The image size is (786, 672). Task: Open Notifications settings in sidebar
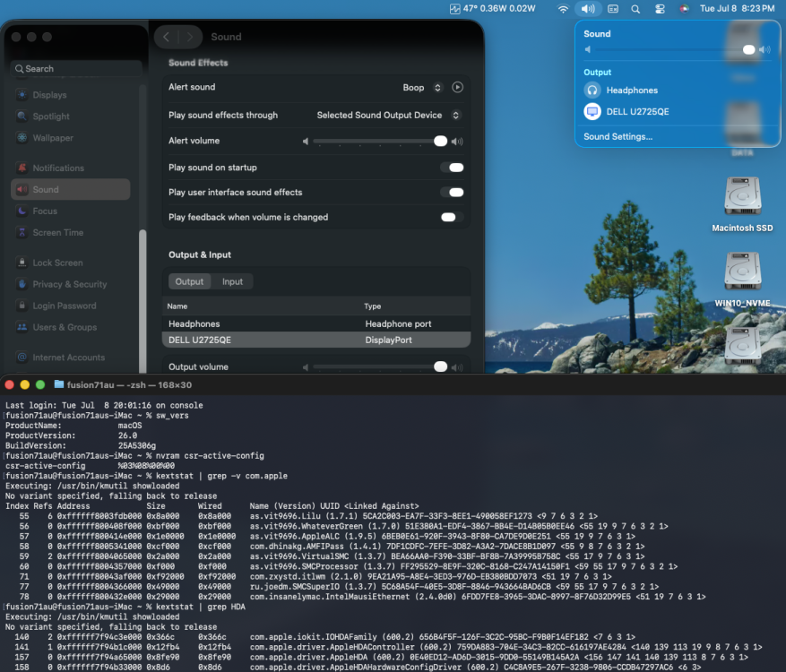pyautogui.click(x=57, y=168)
